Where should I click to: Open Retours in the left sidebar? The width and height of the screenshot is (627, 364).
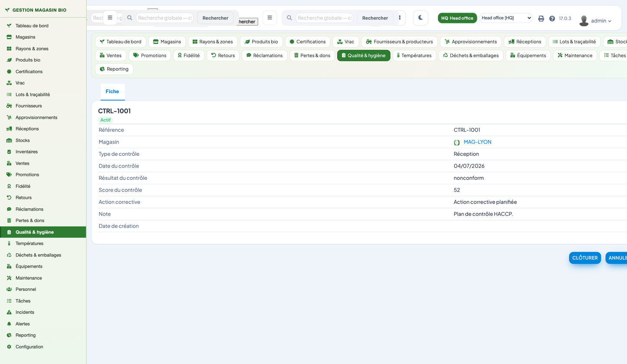(x=43, y=198)
